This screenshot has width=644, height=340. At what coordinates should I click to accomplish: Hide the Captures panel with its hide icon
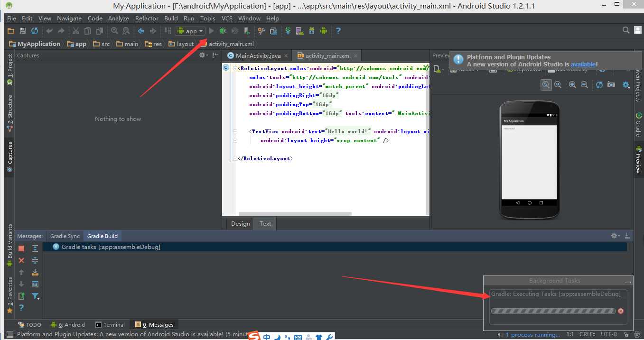point(215,55)
